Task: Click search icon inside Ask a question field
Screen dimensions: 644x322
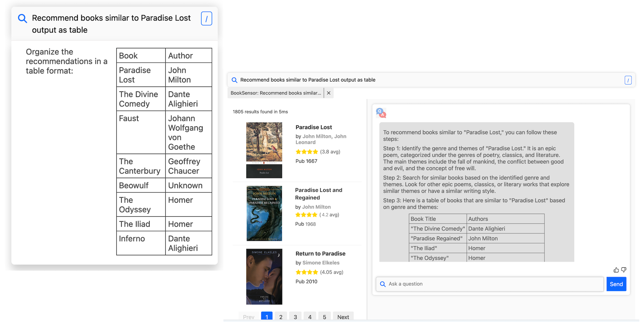Action: tap(383, 284)
